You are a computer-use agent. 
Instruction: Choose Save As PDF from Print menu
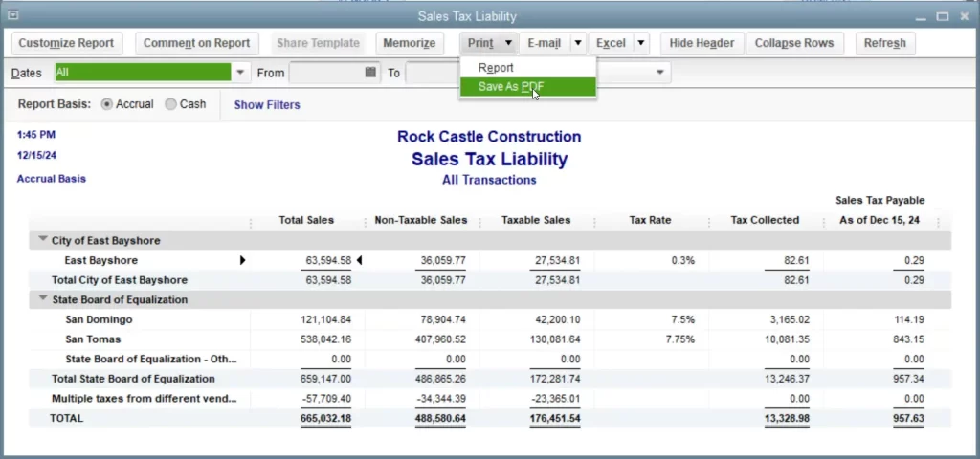tap(511, 87)
